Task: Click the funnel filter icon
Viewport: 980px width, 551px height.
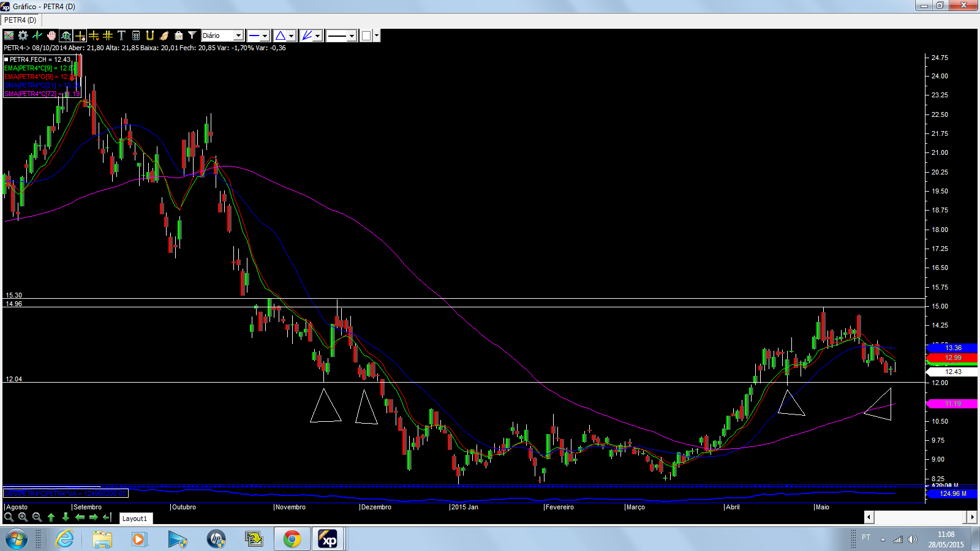Action: (x=192, y=36)
